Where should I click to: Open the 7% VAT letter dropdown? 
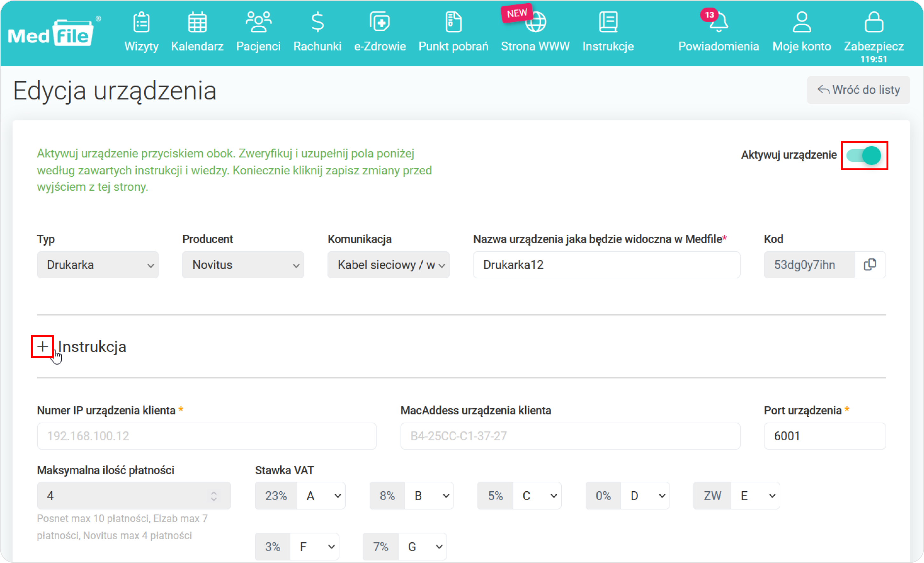coord(422,546)
